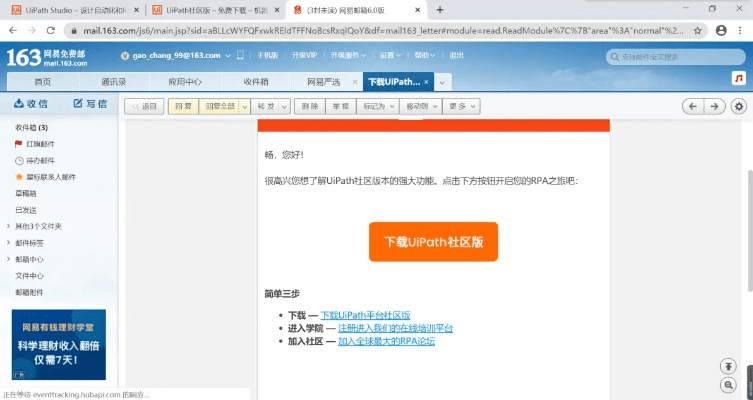This screenshot has height=400, width=753.
Task: Click the music note icon
Action: click(739, 78)
